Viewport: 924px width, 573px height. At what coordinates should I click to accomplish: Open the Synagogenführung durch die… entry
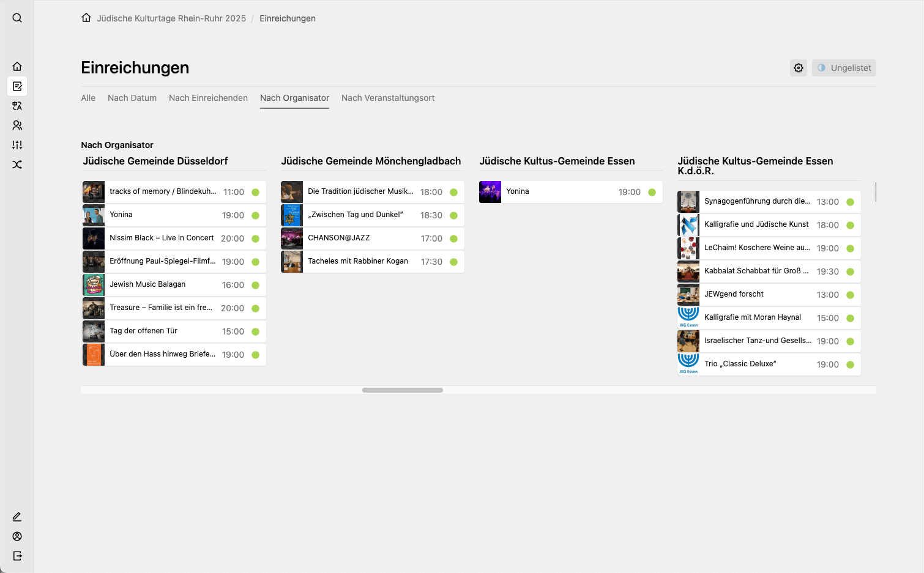(769, 202)
